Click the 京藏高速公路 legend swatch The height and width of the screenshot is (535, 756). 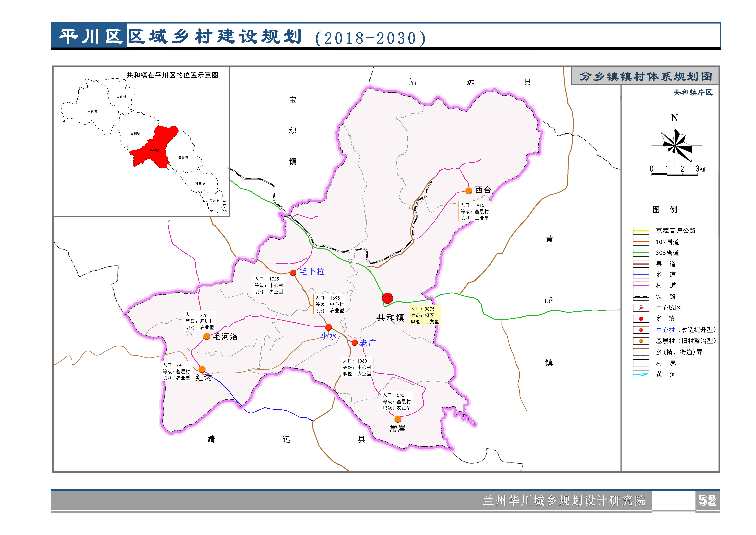click(641, 231)
